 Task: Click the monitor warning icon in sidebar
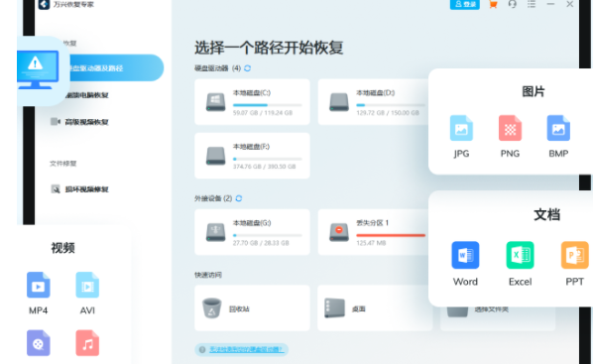[x=38, y=69]
